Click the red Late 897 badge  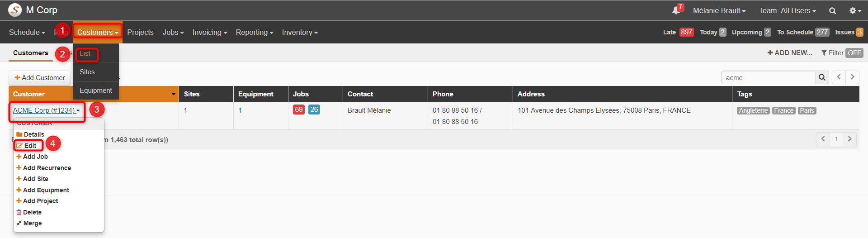click(x=686, y=32)
